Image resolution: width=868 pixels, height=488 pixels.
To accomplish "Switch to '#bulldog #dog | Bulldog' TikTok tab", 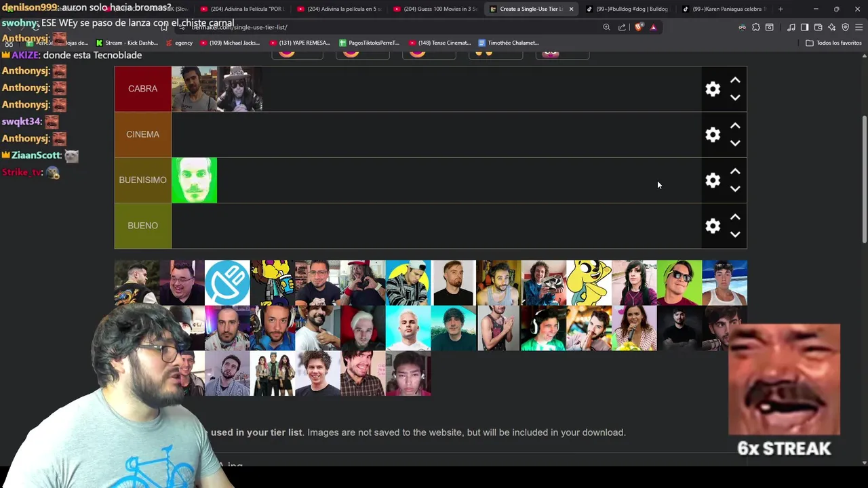I will tap(628, 9).
